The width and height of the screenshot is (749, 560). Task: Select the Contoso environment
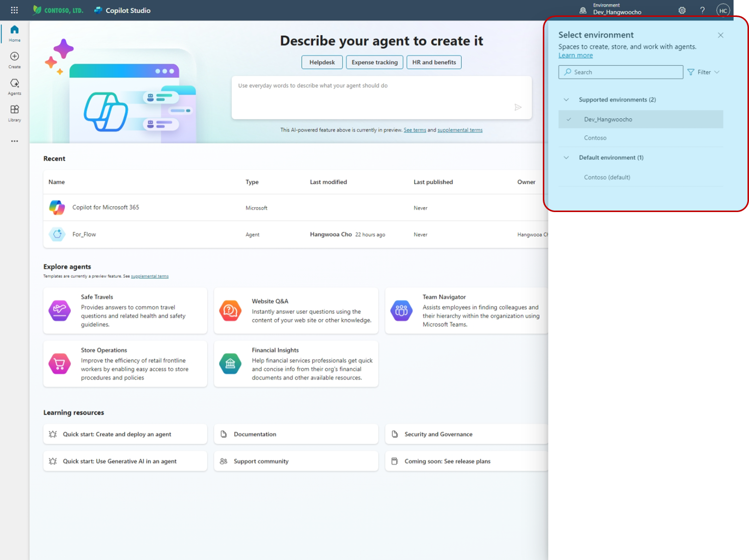640,138
